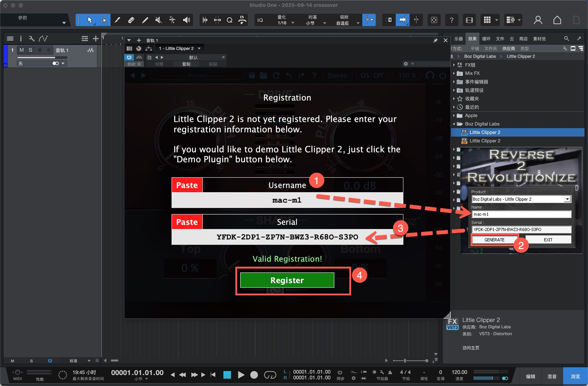Open the help question mark icon

pyautogui.click(x=451, y=20)
